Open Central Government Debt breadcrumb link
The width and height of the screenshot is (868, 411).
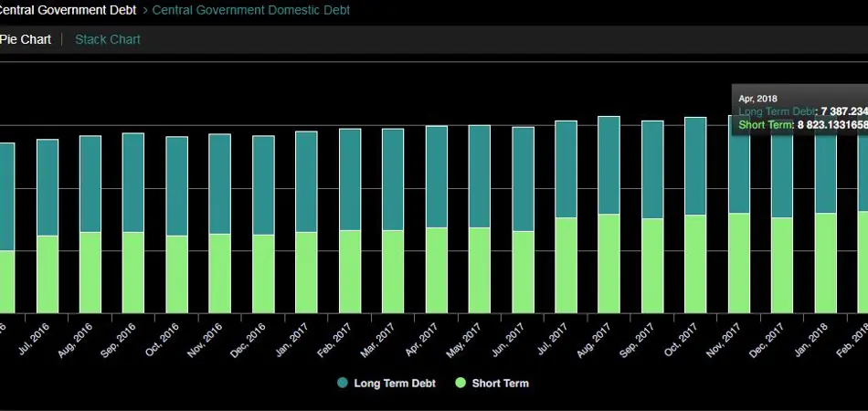69,10
